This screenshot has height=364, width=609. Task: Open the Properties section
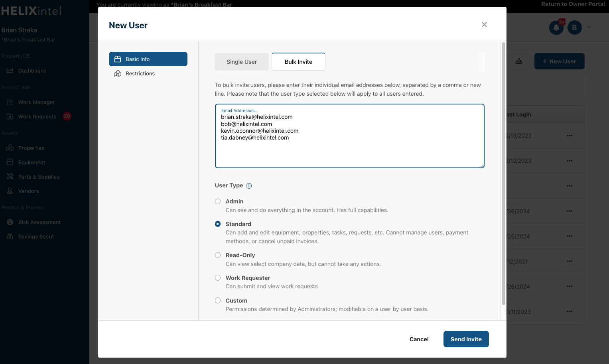31,148
